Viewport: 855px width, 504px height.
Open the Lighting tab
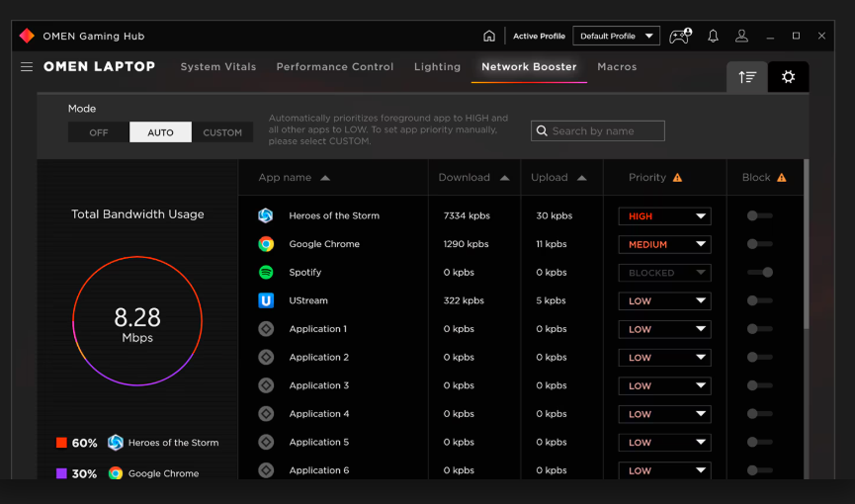tap(437, 66)
